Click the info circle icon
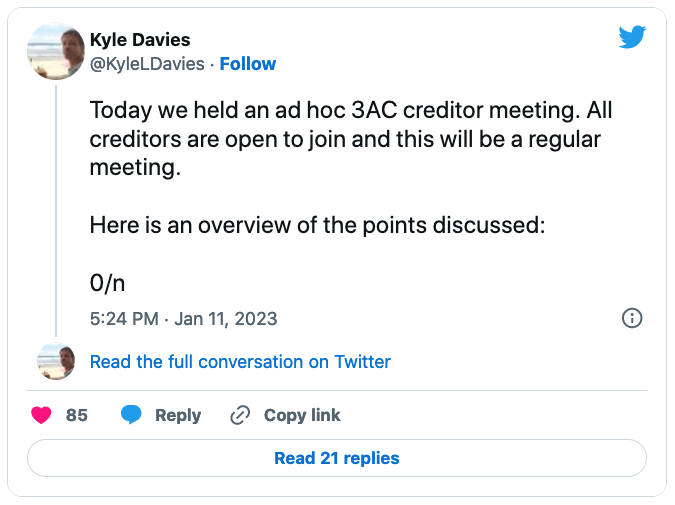Image resolution: width=675 pixels, height=505 pixels. (632, 318)
